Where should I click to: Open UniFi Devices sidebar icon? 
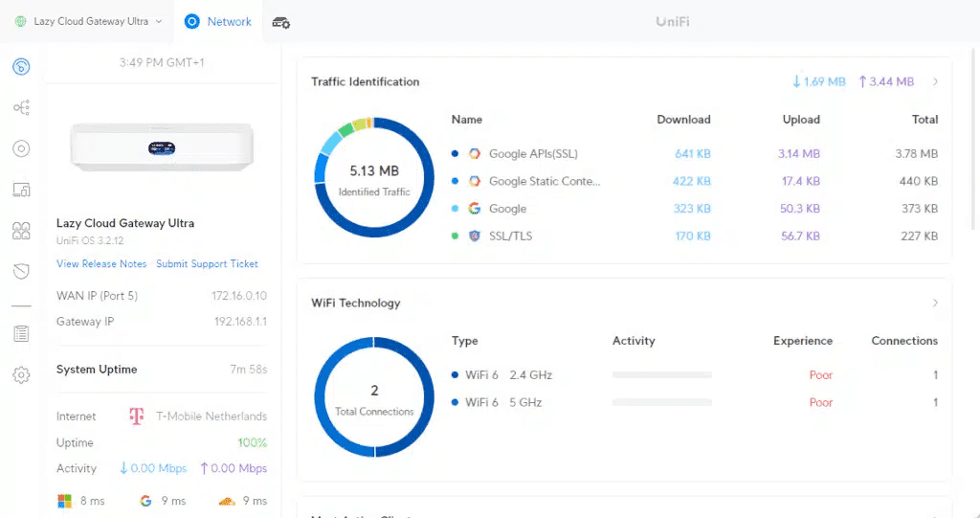coord(21,148)
